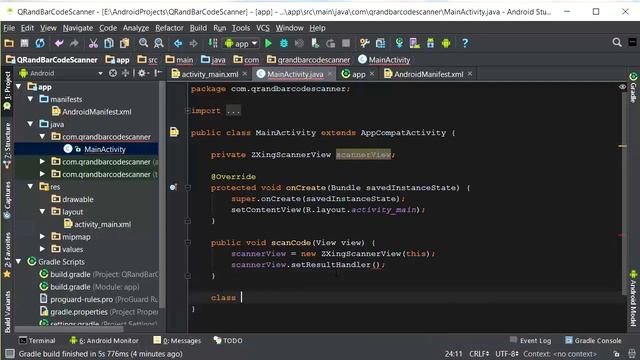
Task: Click the Stop square icon
Action: coord(346,43)
